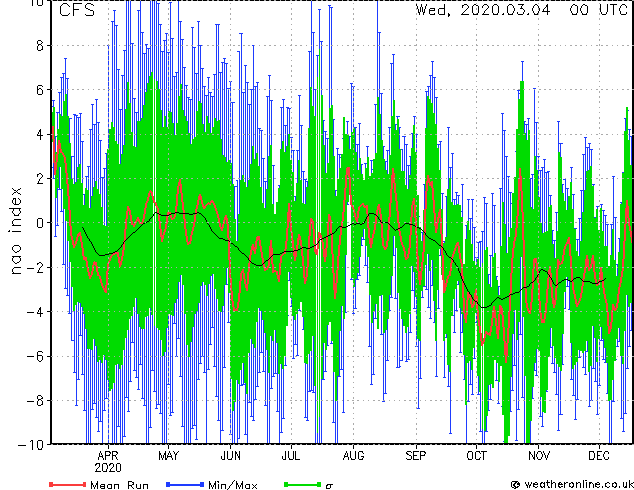Image resolution: width=634 pixels, height=490 pixels.
Task: Click the nao index axis title
Action: (15, 230)
